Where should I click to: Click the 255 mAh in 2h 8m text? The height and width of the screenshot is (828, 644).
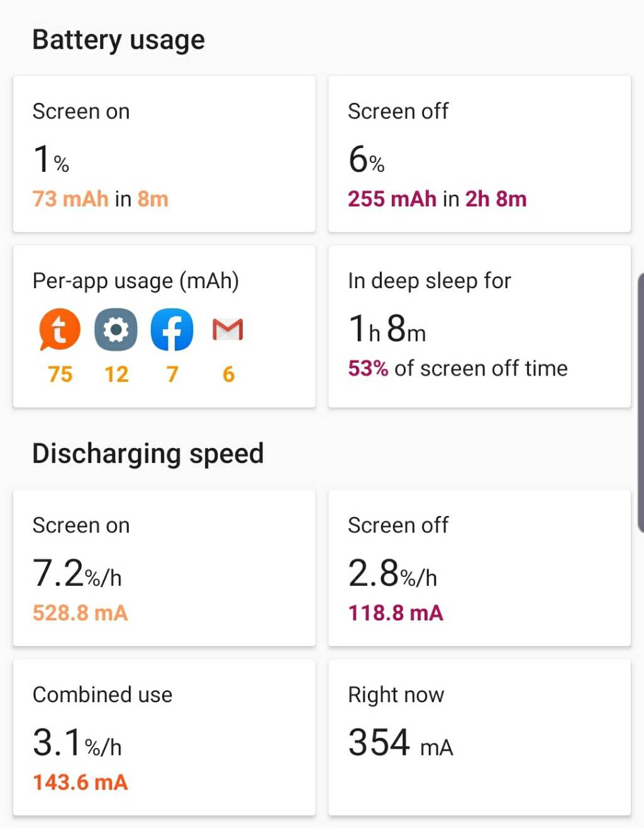[x=437, y=199]
